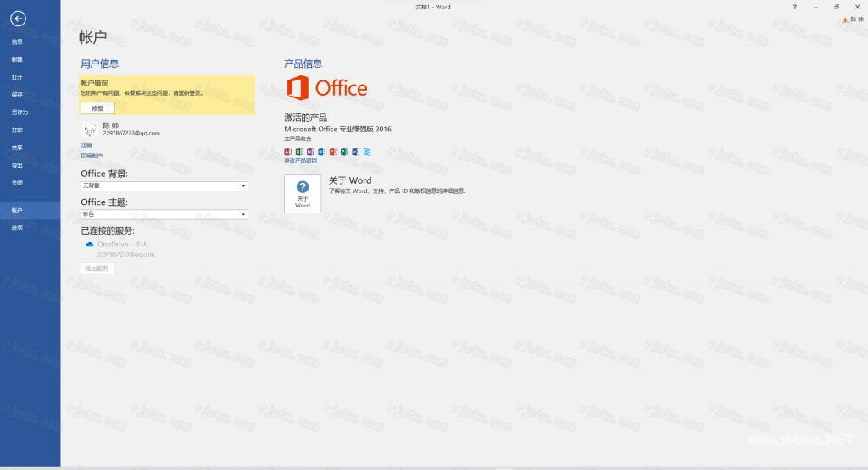This screenshot has height=470, width=868.
Task: Click the 更改产品密钥 link
Action: (x=301, y=161)
